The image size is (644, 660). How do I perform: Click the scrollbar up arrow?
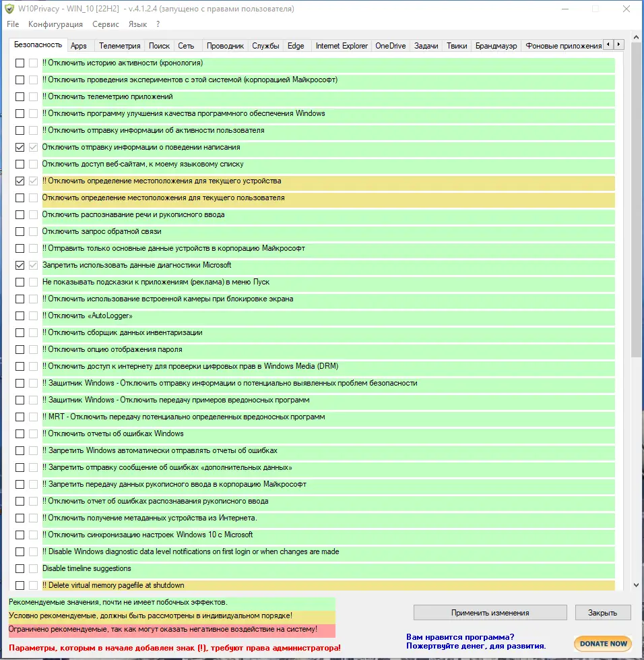pos(636,38)
